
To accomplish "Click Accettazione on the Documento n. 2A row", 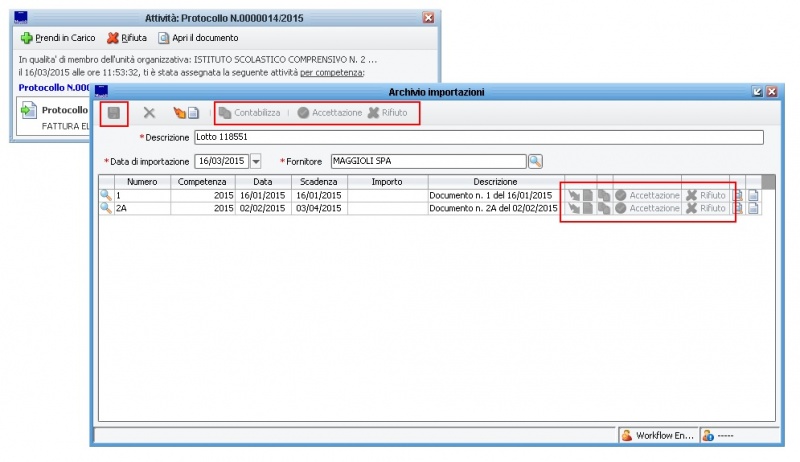I will (x=647, y=208).
